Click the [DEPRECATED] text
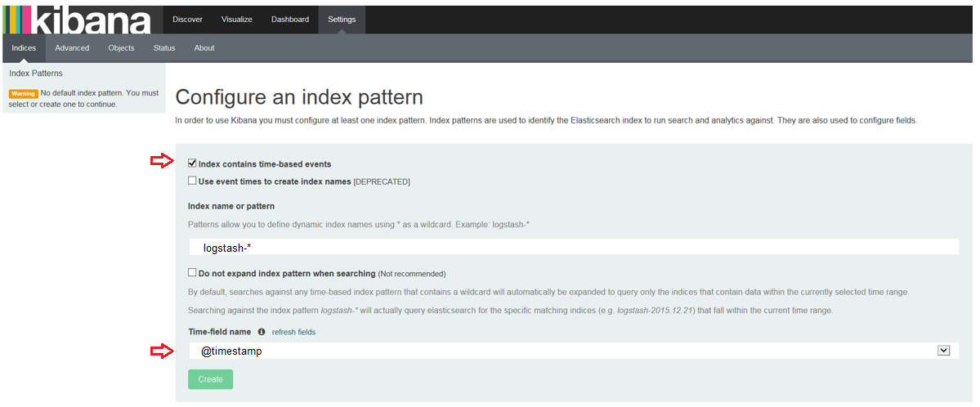Viewport: 980px width, 407px height. pyautogui.click(x=382, y=182)
